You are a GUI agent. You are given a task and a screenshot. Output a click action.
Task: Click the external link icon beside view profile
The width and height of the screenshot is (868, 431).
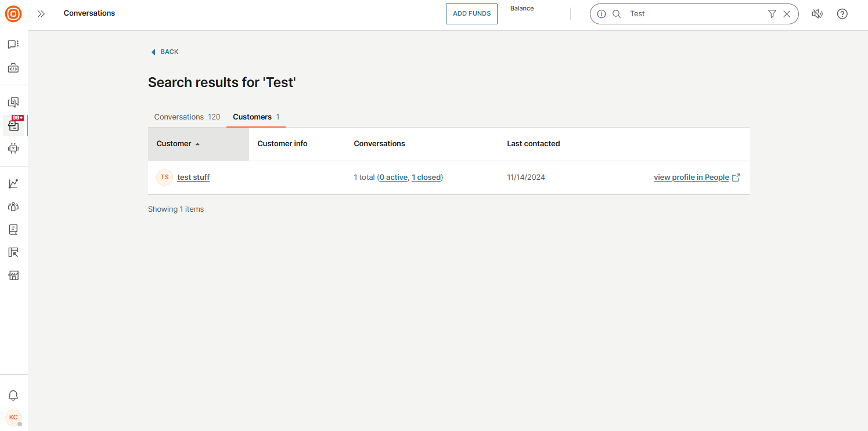pos(736,178)
